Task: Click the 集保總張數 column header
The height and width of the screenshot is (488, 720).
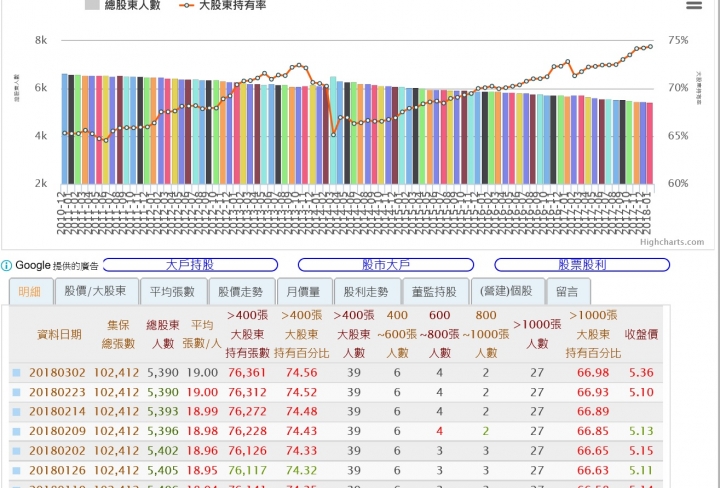Action: 118,335
